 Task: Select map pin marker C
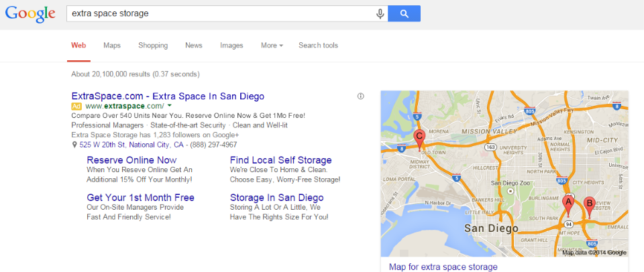point(419,139)
